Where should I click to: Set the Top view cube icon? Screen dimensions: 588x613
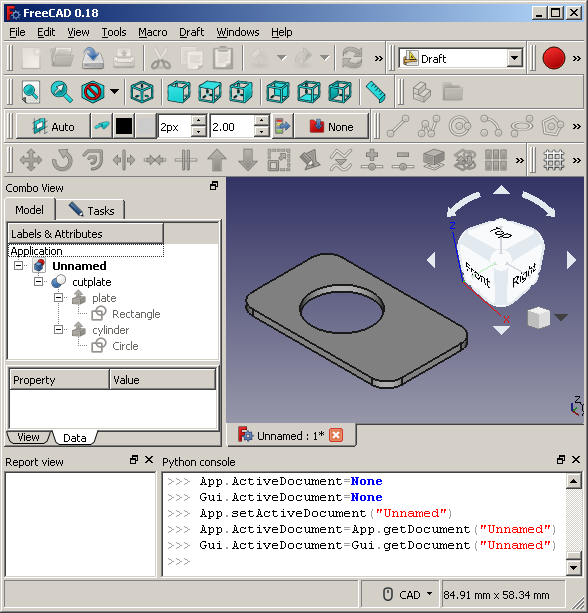point(210,92)
